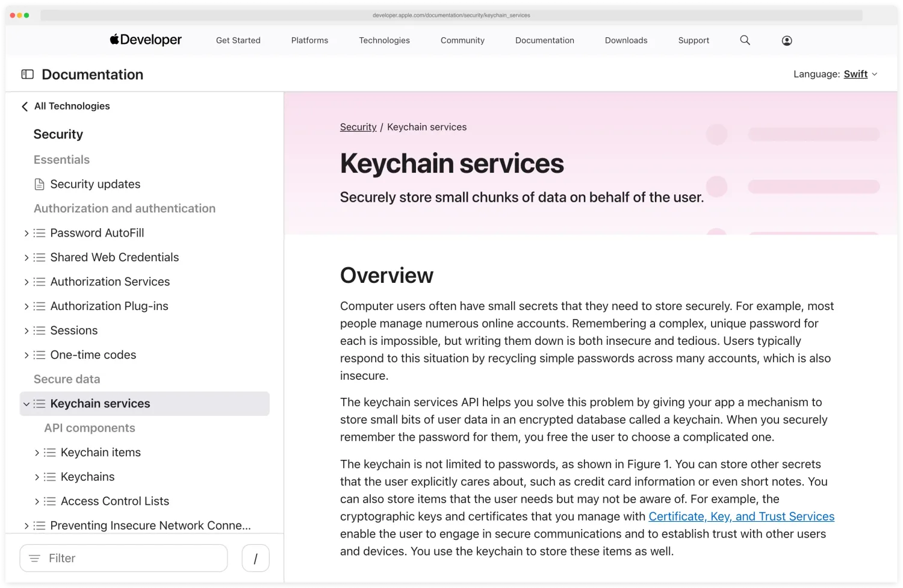
Task: Click the list icon beside Keychain items
Action: pos(50,453)
